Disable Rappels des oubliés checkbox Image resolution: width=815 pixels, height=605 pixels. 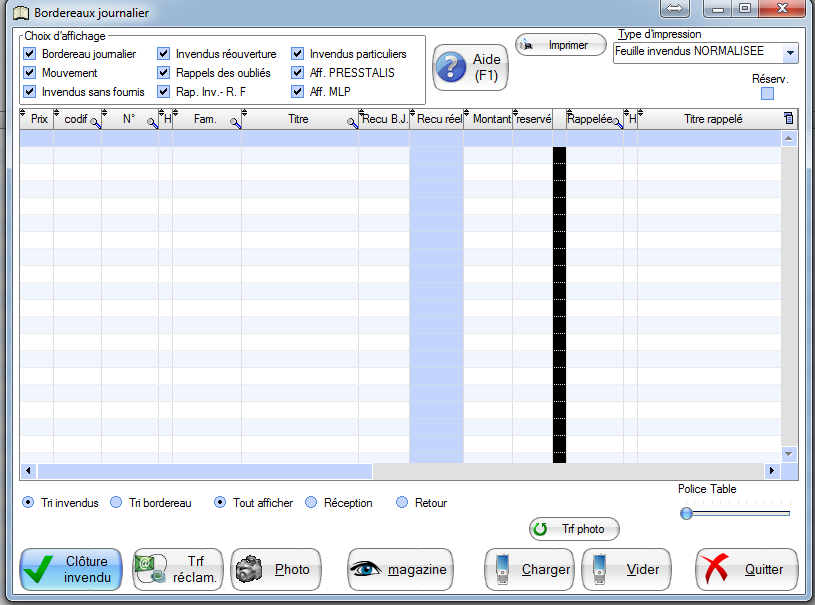(x=164, y=73)
